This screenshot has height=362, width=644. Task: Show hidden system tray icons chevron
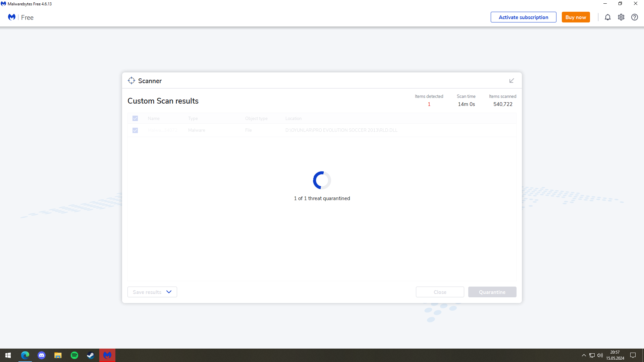click(584, 355)
